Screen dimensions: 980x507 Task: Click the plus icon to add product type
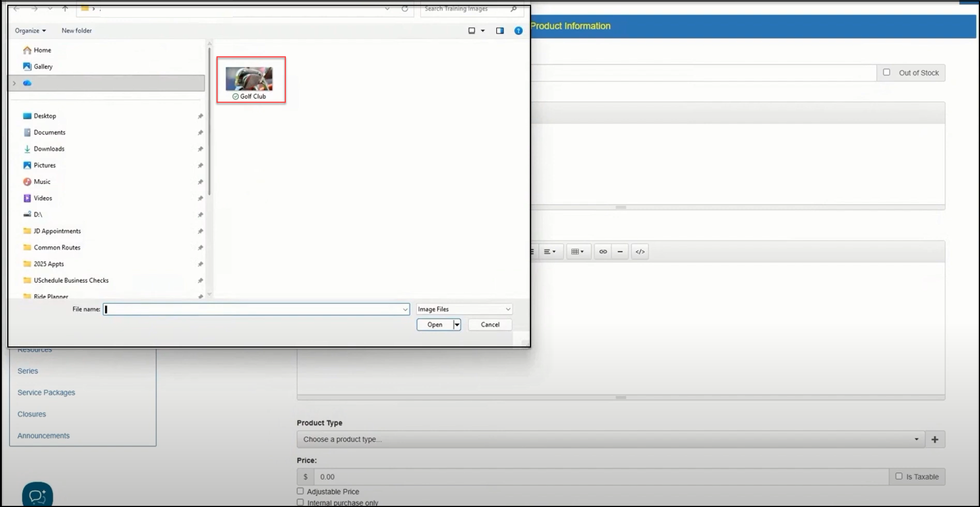pos(935,439)
